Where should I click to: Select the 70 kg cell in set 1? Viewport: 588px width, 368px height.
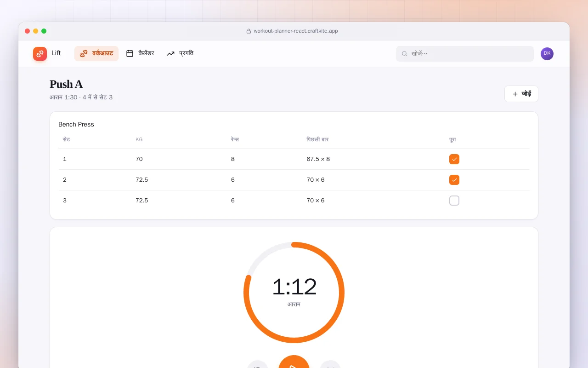coord(139,159)
